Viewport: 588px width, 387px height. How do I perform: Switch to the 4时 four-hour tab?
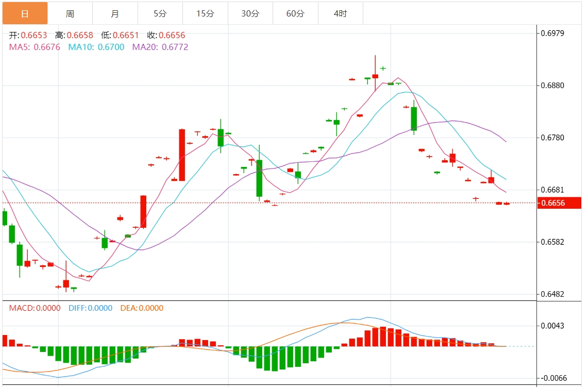coord(341,13)
